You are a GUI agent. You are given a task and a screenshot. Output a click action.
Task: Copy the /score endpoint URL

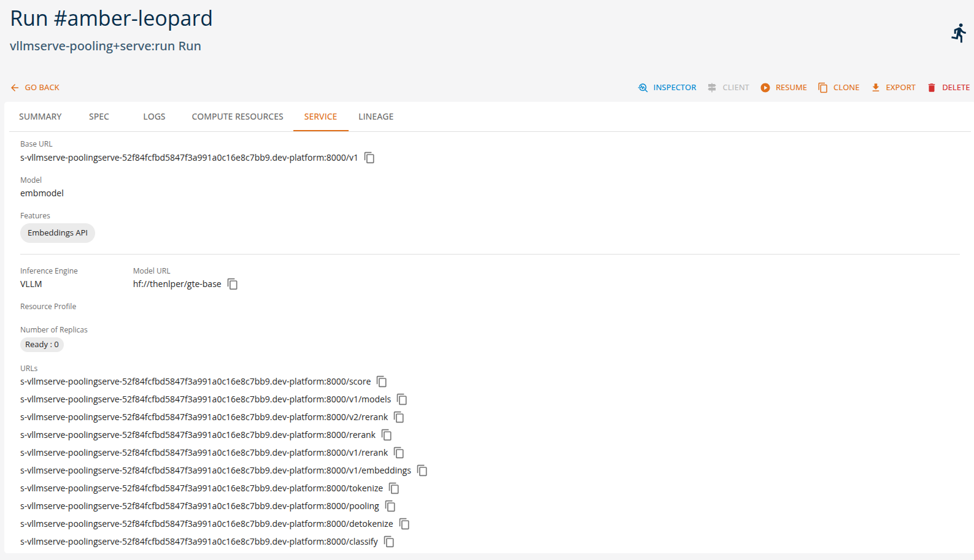point(382,382)
